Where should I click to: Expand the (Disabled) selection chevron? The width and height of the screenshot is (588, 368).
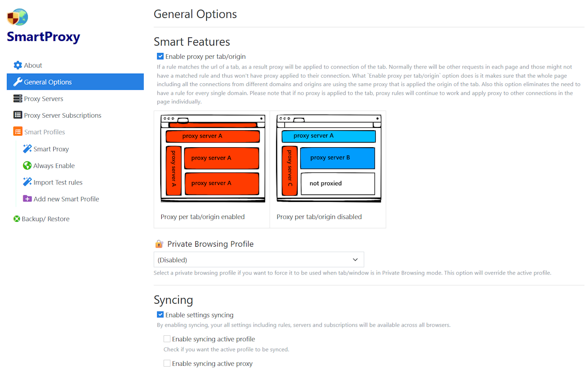[355, 259]
